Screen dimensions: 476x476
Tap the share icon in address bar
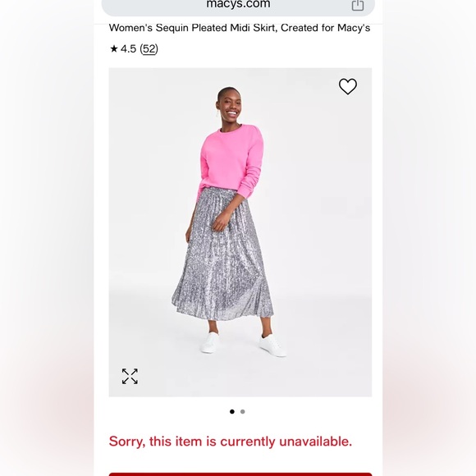[x=358, y=5]
